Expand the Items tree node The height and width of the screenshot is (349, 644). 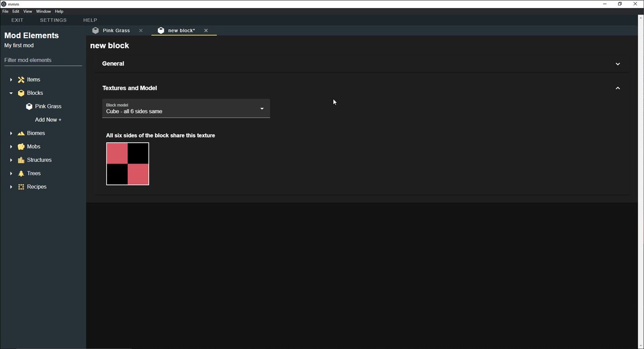pyautogui.click(x=11, y=79)
